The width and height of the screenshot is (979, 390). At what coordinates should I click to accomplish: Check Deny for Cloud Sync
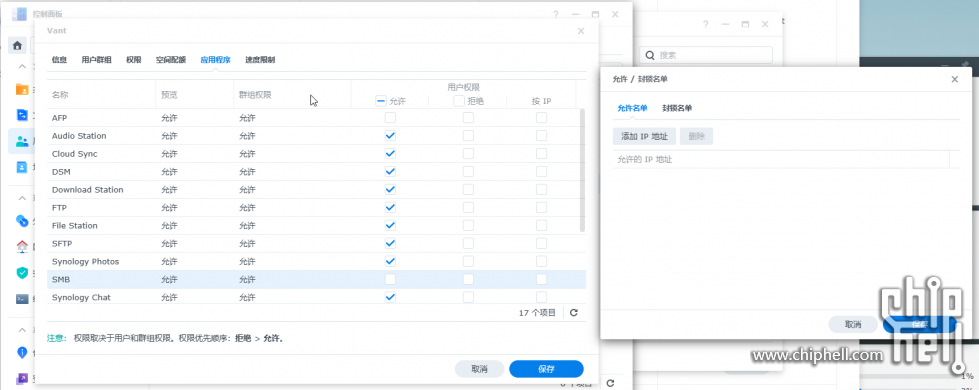coord(468,154)
